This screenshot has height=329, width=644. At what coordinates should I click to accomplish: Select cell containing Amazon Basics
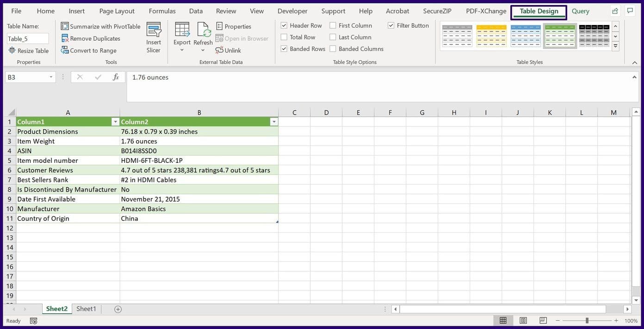coord(199,209)
